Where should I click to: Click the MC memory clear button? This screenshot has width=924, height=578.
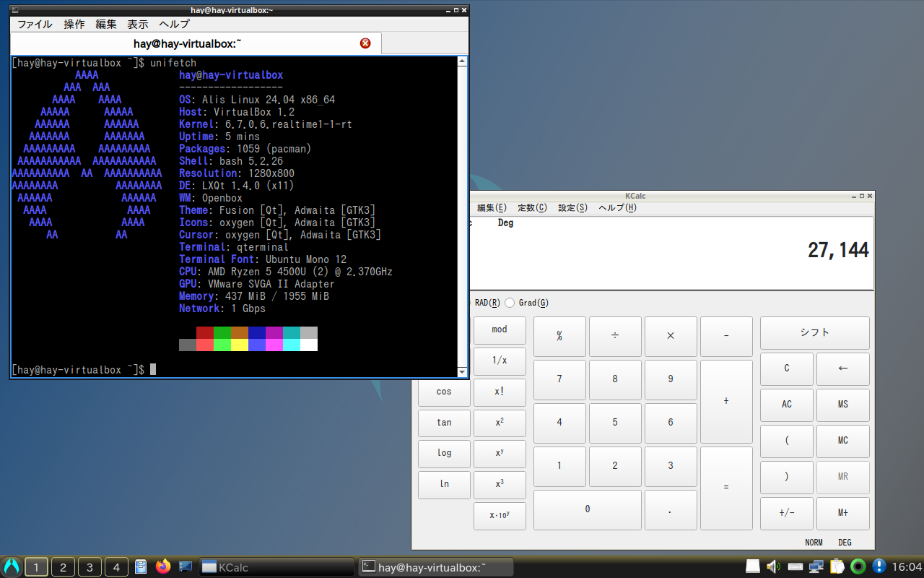pos(843,441)
